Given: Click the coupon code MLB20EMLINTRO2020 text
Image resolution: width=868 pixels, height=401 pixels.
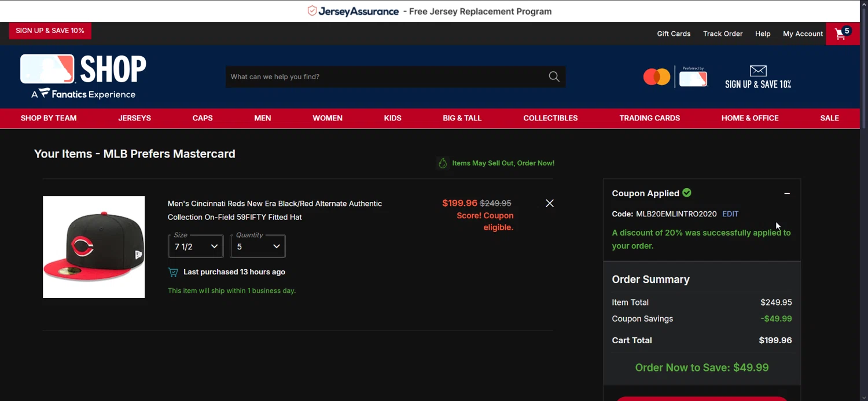Looking at the screenshot, I should (x=676, y=214).
